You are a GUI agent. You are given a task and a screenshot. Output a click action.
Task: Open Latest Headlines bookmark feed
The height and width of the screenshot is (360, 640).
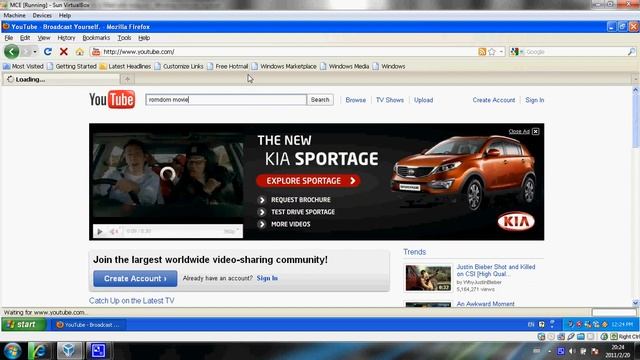[x=125, y=66]
